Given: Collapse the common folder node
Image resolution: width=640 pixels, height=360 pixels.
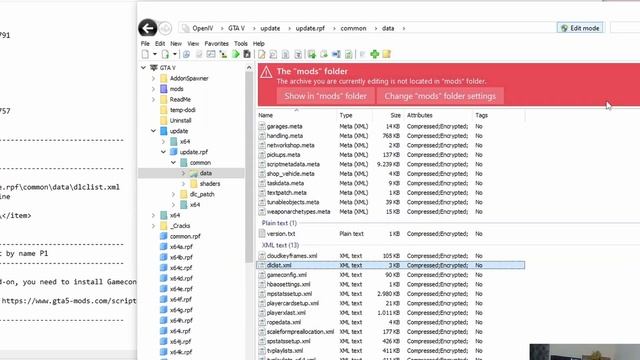Looking at the screenshot, I should pos(173,162).
